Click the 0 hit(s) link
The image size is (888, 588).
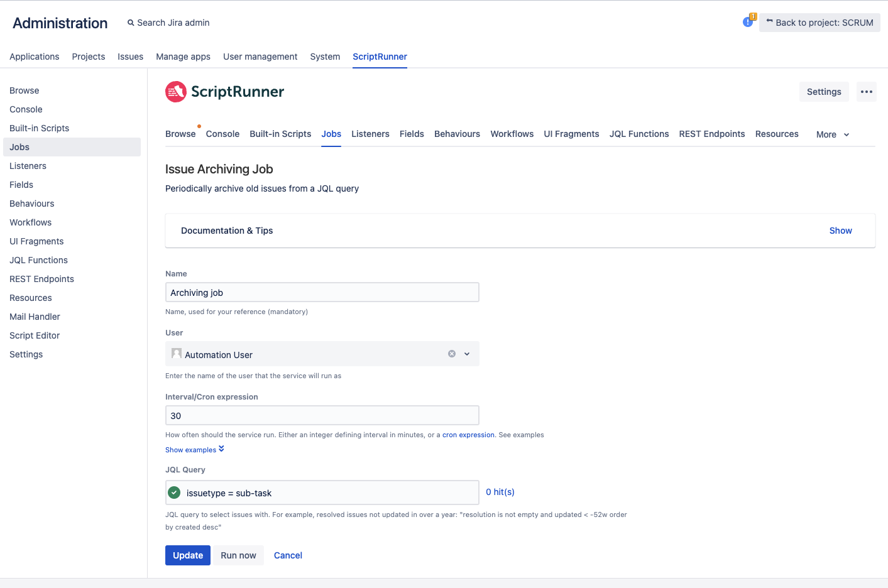[x=500, y=492]
